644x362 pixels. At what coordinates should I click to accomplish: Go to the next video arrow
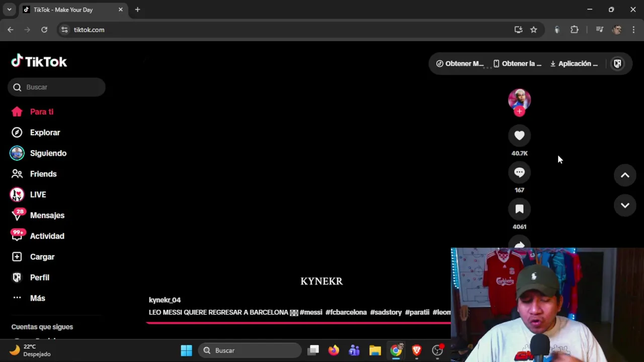[625, 205]
